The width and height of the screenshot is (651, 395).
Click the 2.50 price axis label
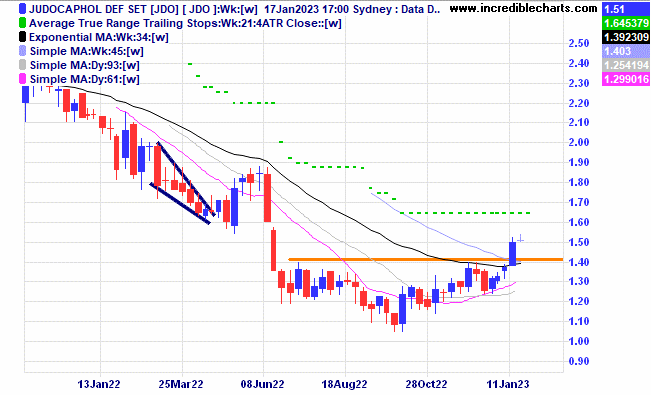[x=578, y=43]
